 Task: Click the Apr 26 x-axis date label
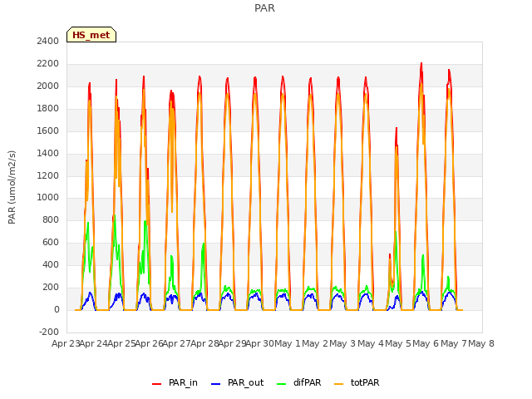[150, 343]
